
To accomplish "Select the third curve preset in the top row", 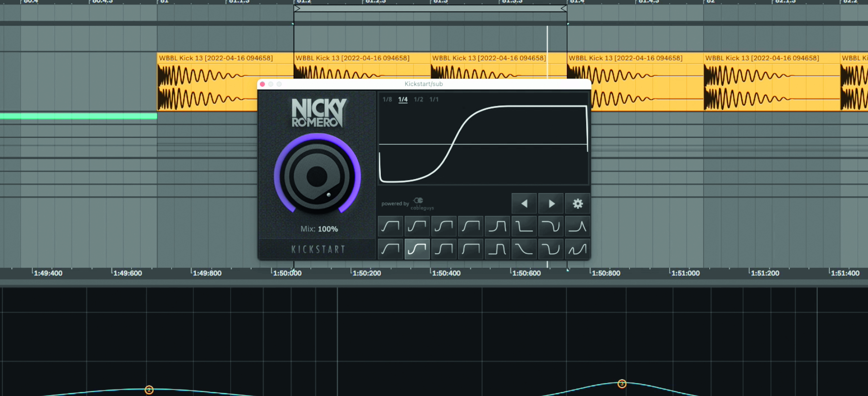I will (444, 226).
